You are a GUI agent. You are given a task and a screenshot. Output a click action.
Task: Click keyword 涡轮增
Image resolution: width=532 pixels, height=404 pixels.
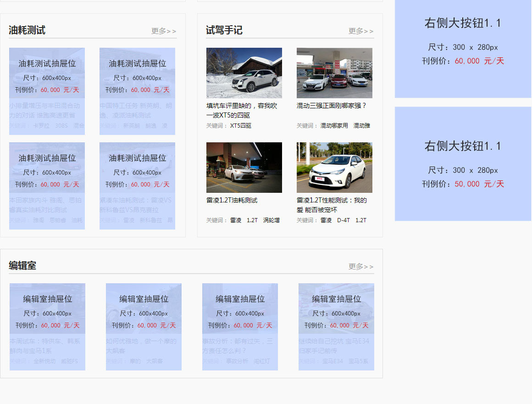pos(272,220)
